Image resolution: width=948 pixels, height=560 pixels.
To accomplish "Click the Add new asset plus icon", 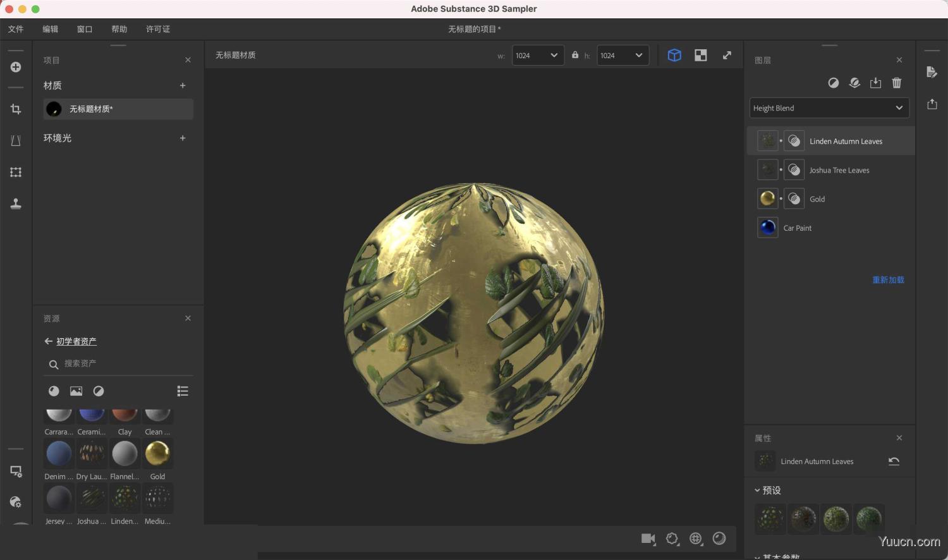I will point(16,66).
